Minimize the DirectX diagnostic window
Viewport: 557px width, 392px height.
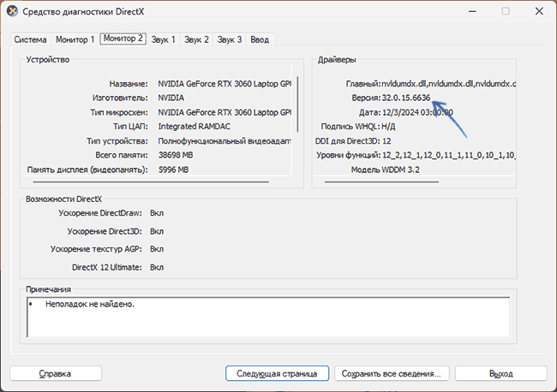tap(467, 12)
